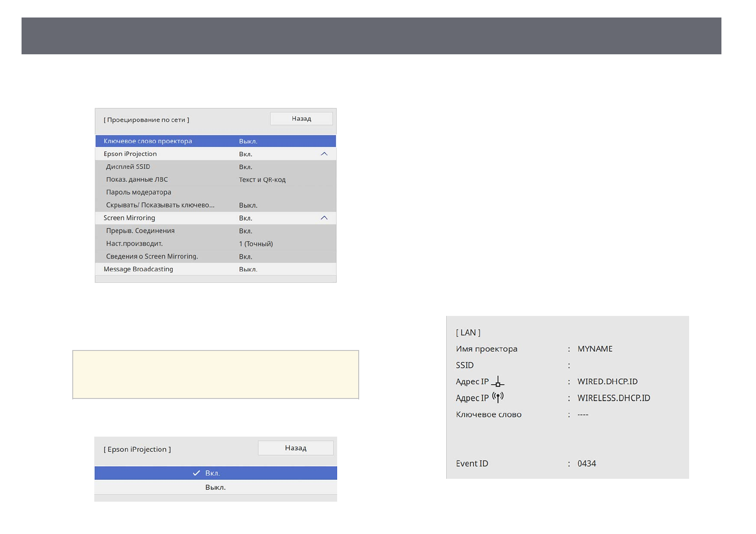Click the MYNAME projector name value
Screen dimensions: 756x534
595,349
